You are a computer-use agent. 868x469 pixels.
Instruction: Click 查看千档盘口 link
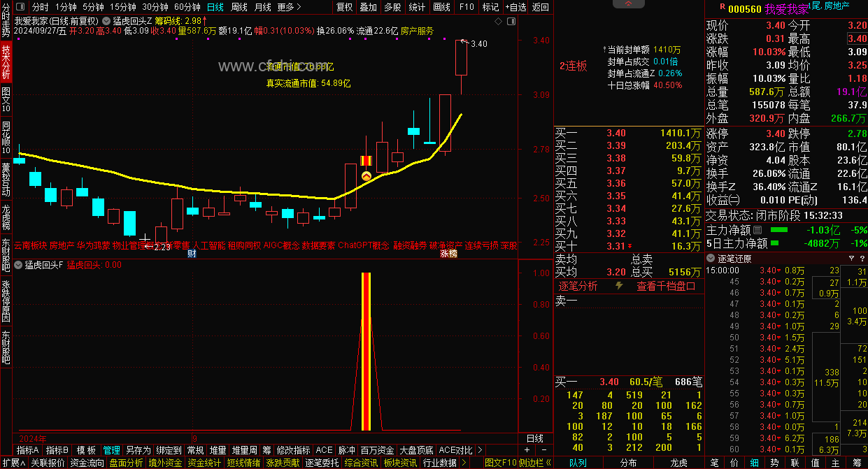pyautogui.click(x=667, y=286)
